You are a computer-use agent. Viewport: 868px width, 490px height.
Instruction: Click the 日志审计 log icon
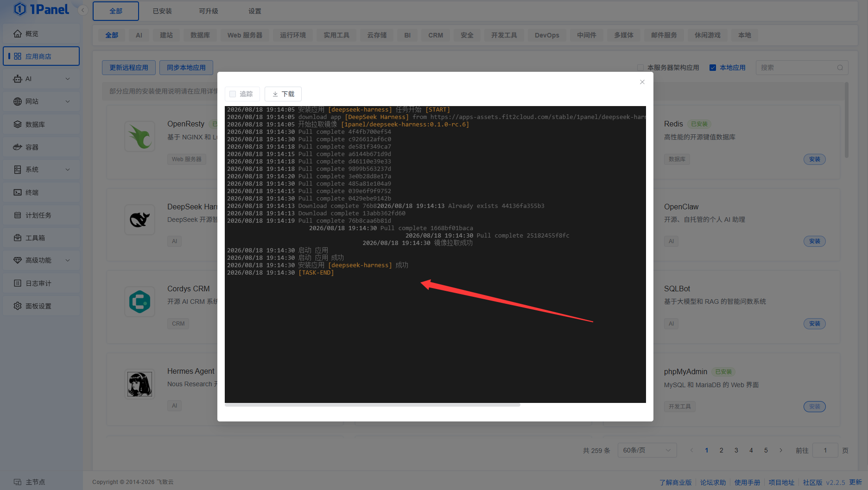18,283
